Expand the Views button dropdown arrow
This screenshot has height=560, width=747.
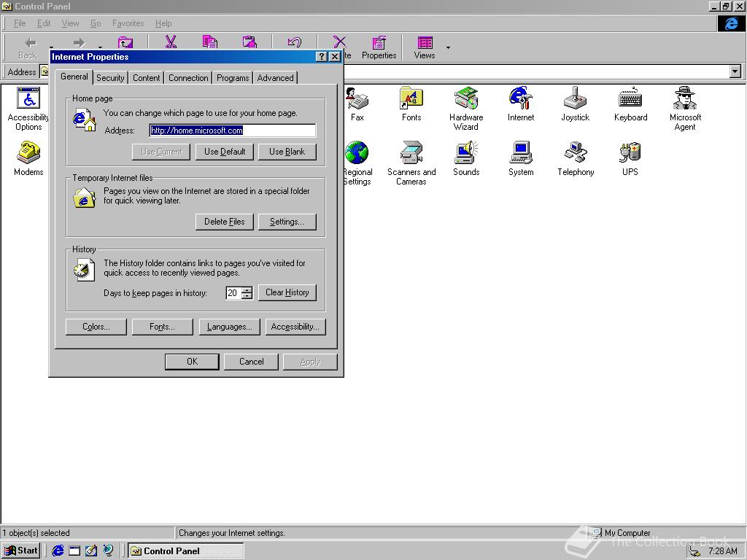pyautogui.click(x=448, y=47)
